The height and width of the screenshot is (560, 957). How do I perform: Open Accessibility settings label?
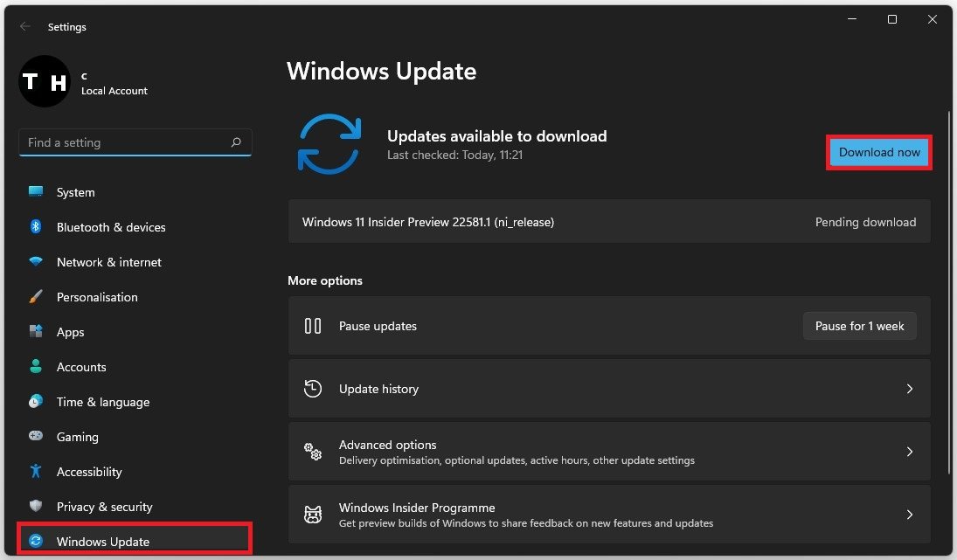(x=89, y=472)
